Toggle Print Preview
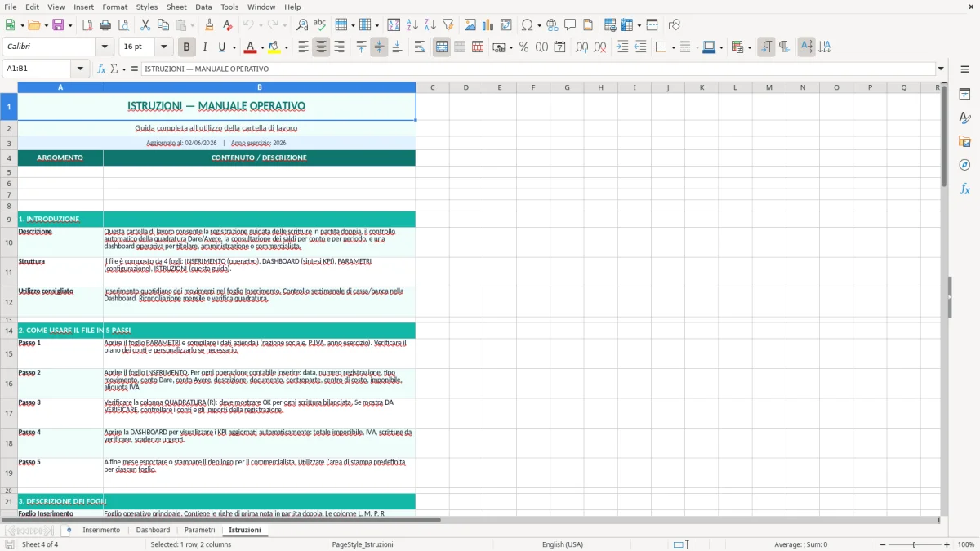Image resolution: width=980 pixels, height=551 pixels. click(123, 25)
